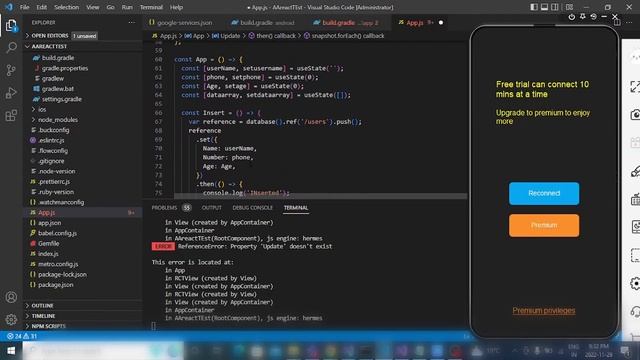Toggle the primary side bar layout icon
Viewport: 640px width, 360px height.
[534, 7]
